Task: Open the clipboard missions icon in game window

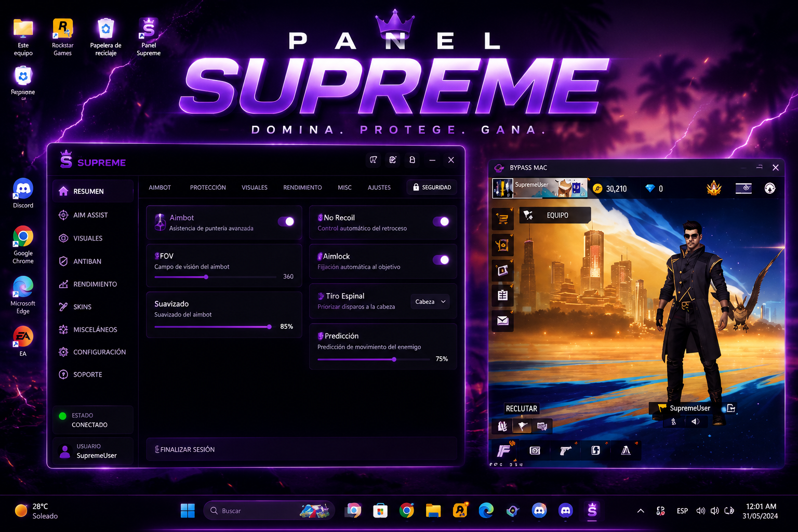Action: click(x=502, y=295)
